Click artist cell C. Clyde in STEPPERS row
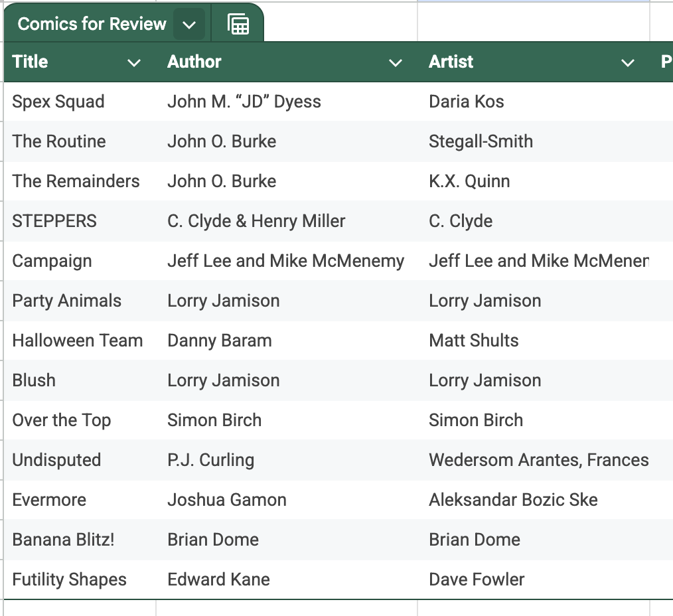Viewport: 673px width, 616px height. coord(534,221)
